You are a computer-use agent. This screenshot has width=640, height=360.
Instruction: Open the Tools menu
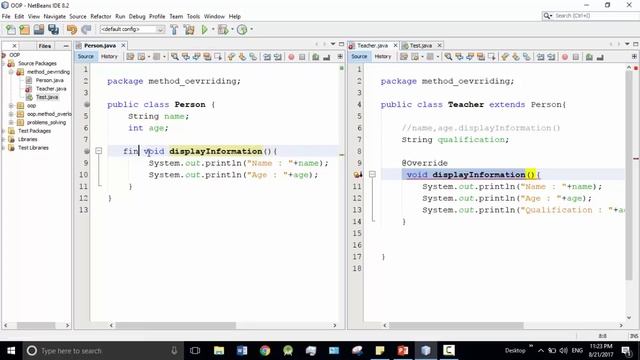click(x=193, y=16)
